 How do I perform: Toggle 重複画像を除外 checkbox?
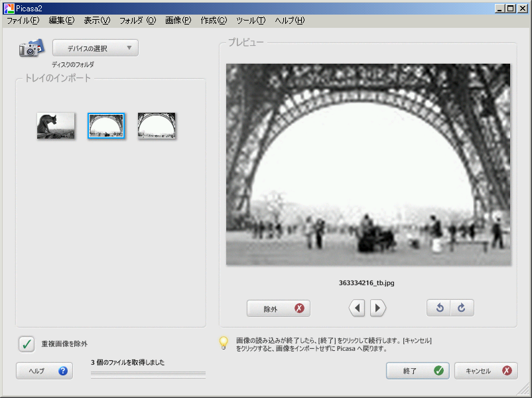pos(27,344)
